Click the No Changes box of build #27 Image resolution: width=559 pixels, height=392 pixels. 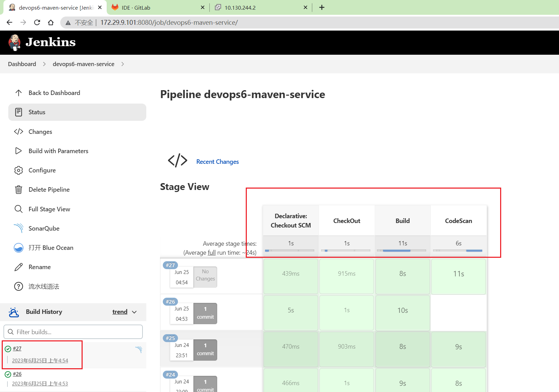click(x=205, y=277)
